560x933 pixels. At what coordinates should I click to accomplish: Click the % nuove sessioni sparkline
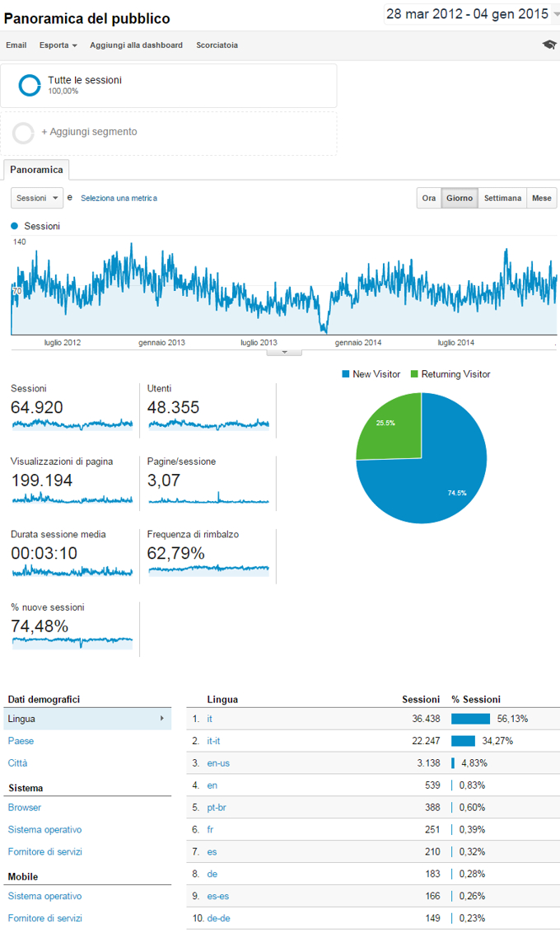[x=72, y=643]
